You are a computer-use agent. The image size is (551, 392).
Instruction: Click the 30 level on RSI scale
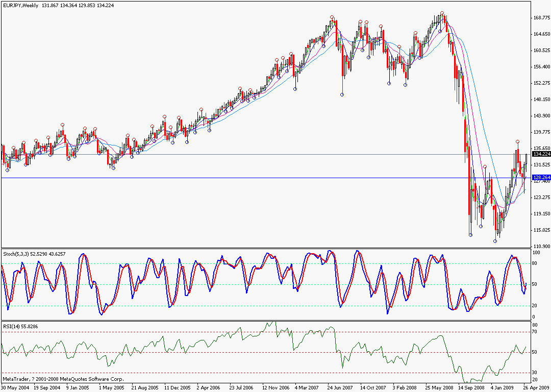535,372
